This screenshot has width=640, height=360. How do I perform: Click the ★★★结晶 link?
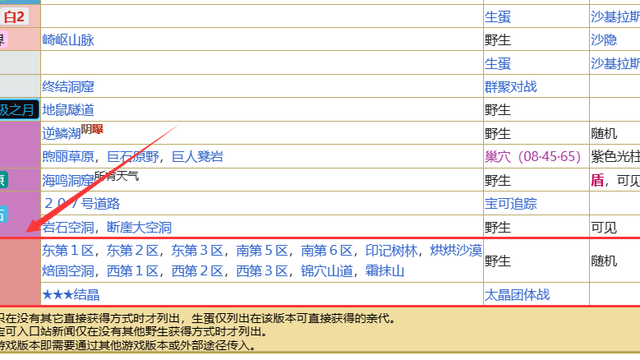(71, 295)
